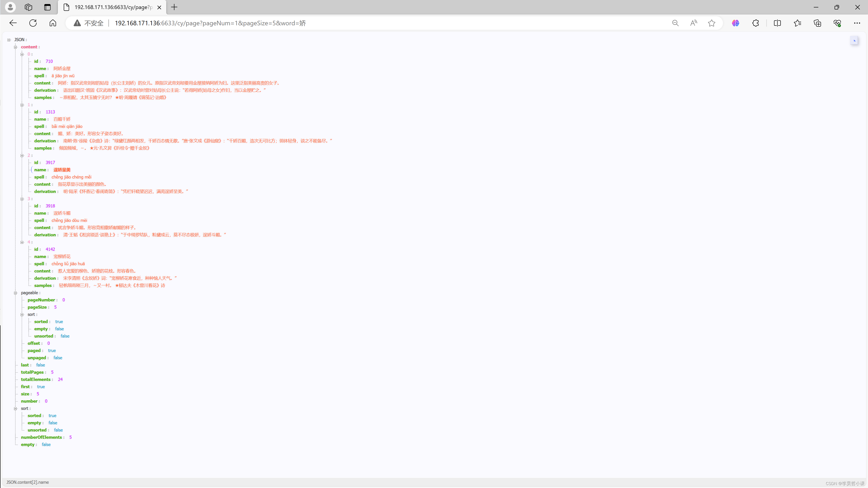Collapse the root JSON node
This screenshot has width=868, height=488.
point(9,40)
